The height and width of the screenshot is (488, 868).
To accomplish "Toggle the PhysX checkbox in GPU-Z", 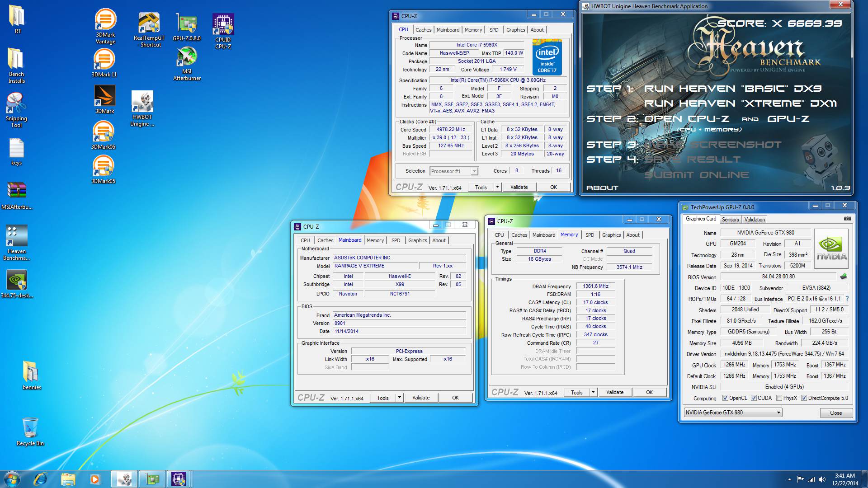I will tap(779, 398).
